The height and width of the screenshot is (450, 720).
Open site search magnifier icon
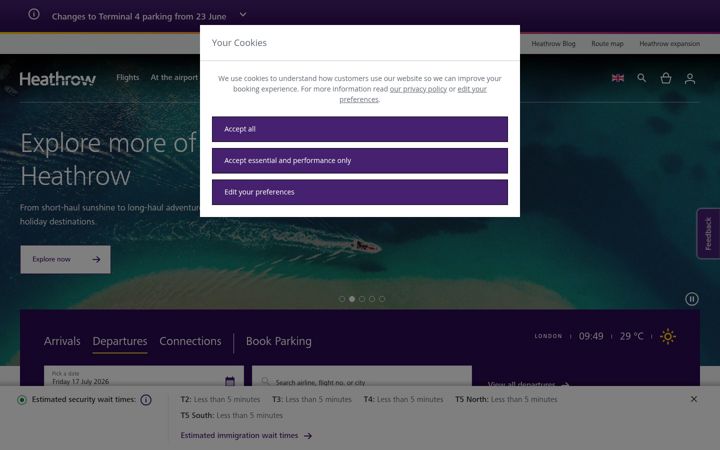tap(641, 78)
